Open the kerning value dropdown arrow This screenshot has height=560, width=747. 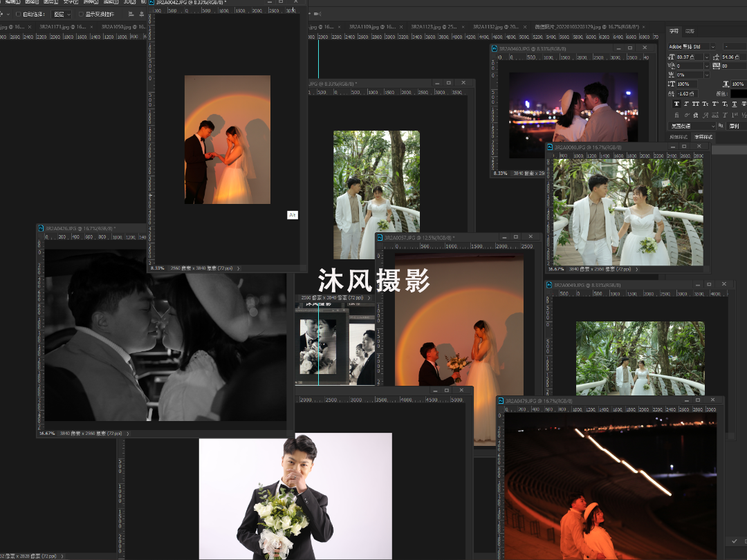706,66
